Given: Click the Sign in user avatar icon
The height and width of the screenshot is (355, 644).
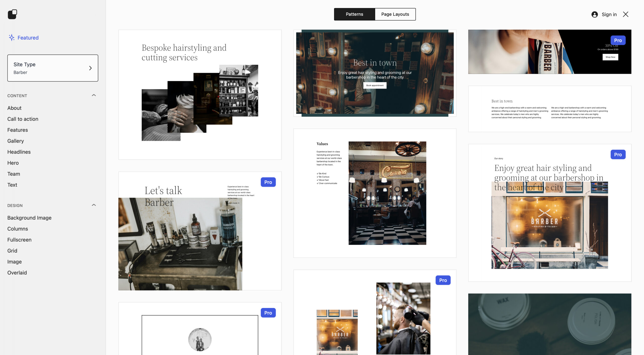Looking at the screenshot, I should click(x=594, y=14).
